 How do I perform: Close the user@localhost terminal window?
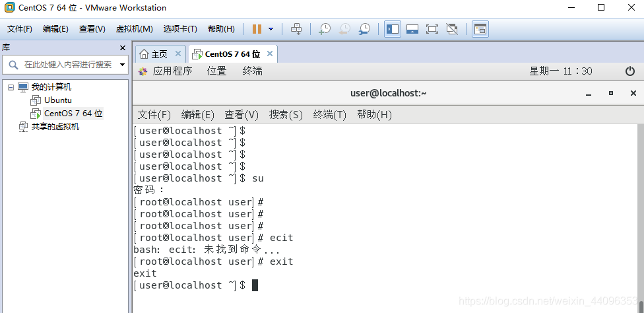coord(633,93)
